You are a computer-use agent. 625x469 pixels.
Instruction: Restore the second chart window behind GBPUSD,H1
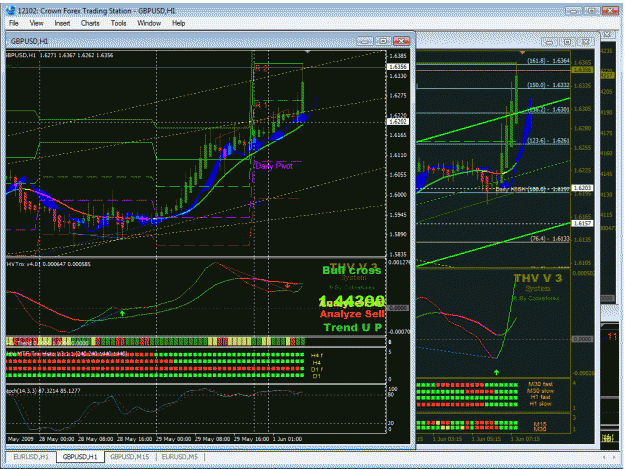[x=567, y=41]
